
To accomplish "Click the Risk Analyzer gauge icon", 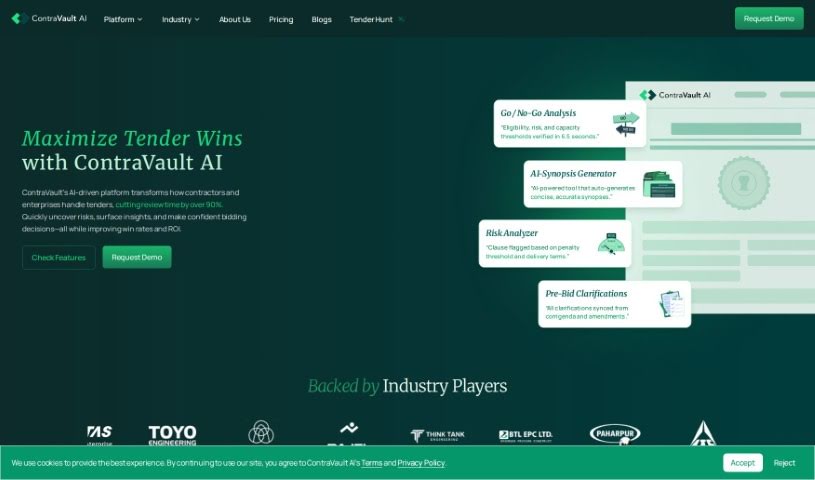I will 611,244.
